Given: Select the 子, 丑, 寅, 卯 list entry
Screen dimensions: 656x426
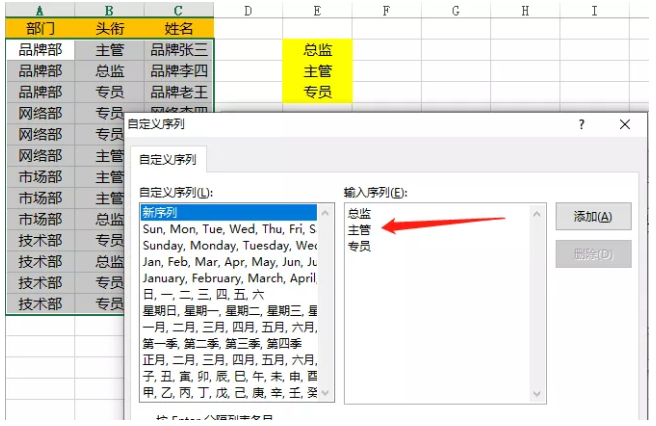Looking at the screenshot, I should tap(229, 376).
